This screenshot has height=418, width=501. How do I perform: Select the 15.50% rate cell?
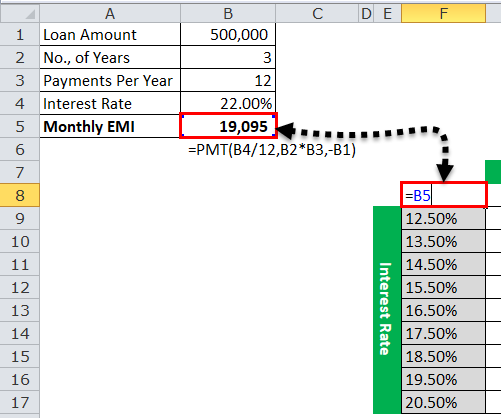coord(444,287)
